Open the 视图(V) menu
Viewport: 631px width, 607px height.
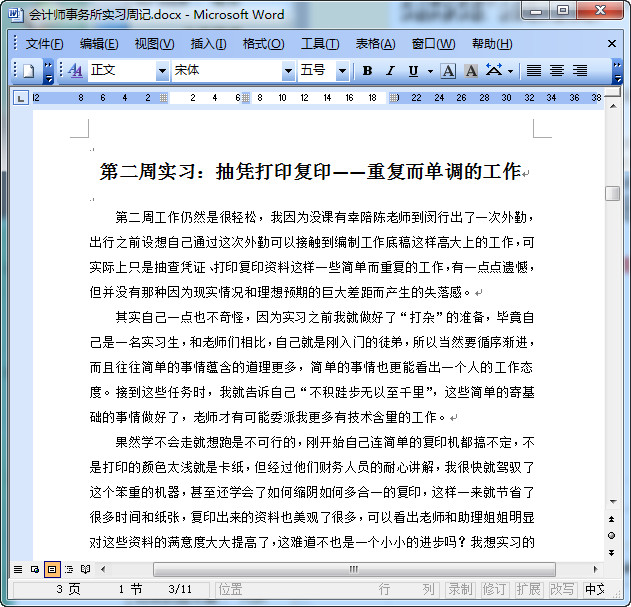(x=155, y=43)
